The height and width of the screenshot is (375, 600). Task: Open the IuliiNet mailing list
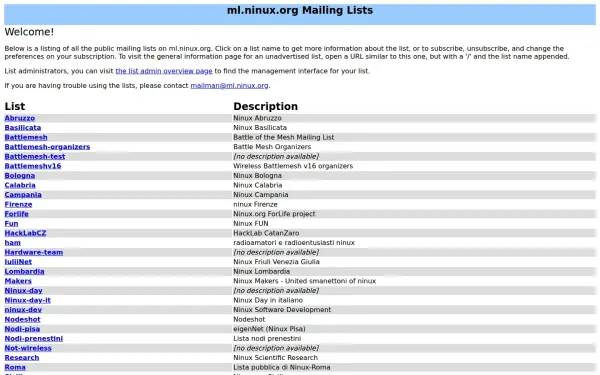click(x=18, y=262)
